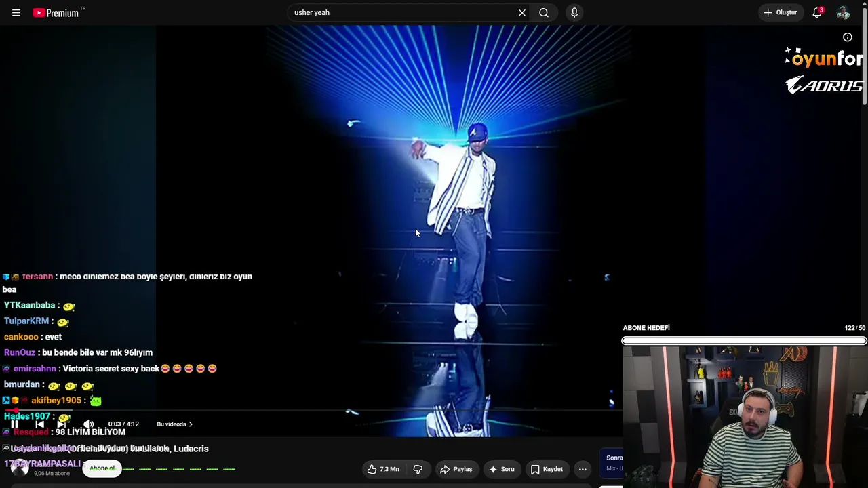This screenshot has width=868, height=488.
Task: Like the video with 7,3 Mn likes
Action: (384, 469)
